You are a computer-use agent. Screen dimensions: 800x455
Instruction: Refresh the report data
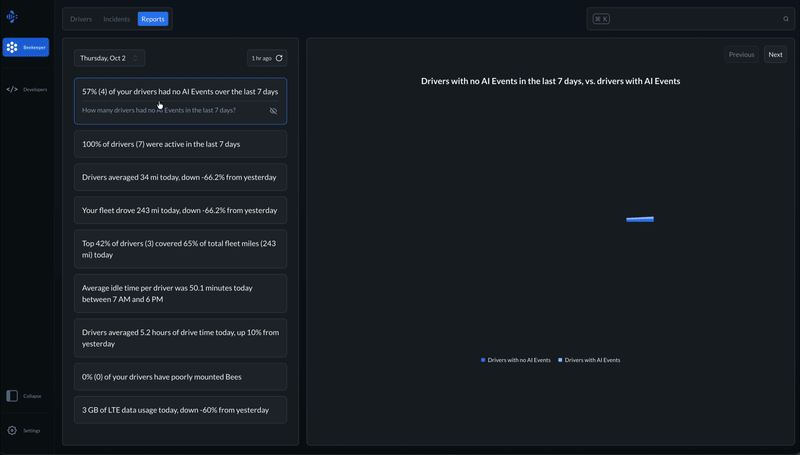(280, 58)
